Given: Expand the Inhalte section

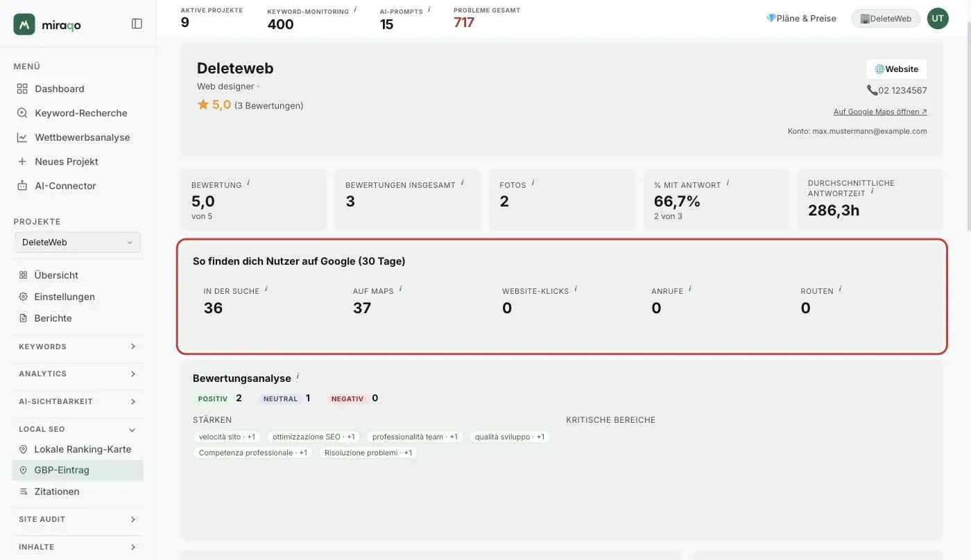Looking at the screenshot, I should [78, 547].
